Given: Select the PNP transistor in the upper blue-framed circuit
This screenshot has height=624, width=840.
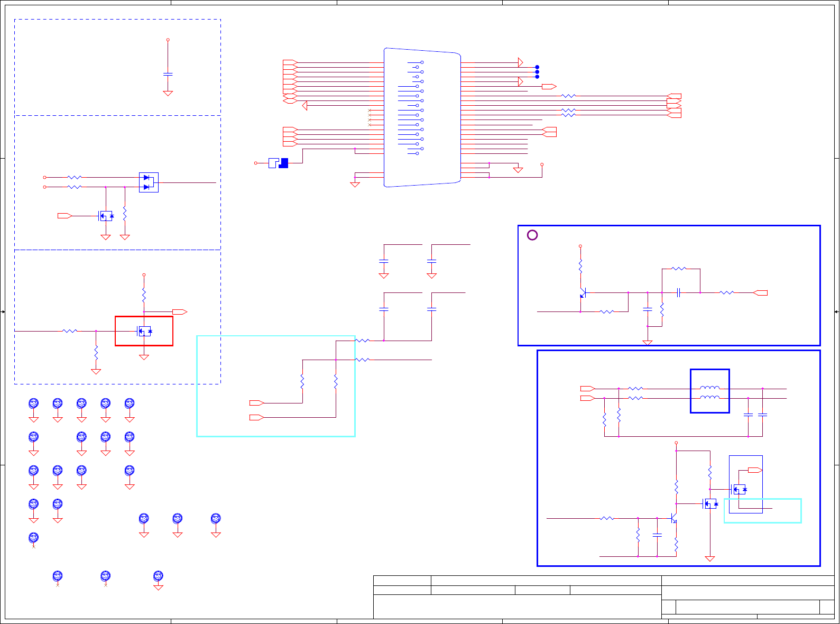Looking at the screenshot, I should 583,292.
